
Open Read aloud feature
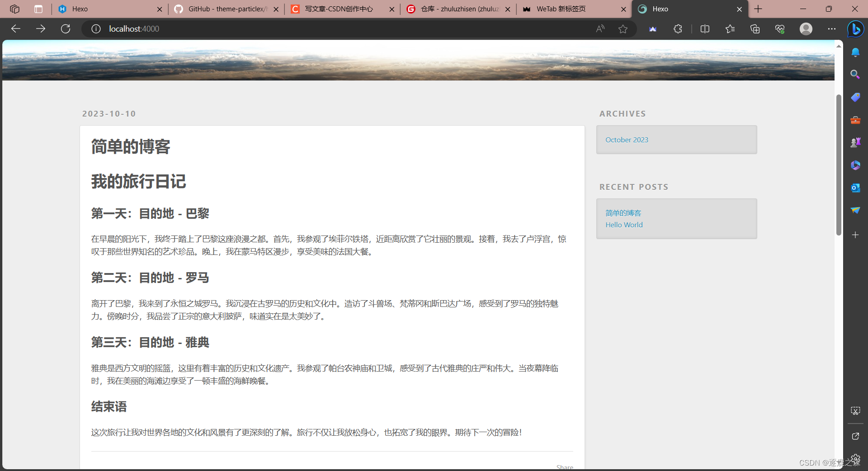pyautogui.click(x=600, y=29)
